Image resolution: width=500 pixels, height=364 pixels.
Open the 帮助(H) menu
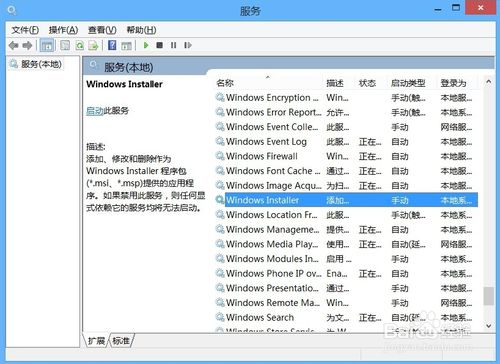tap(141, 30)
